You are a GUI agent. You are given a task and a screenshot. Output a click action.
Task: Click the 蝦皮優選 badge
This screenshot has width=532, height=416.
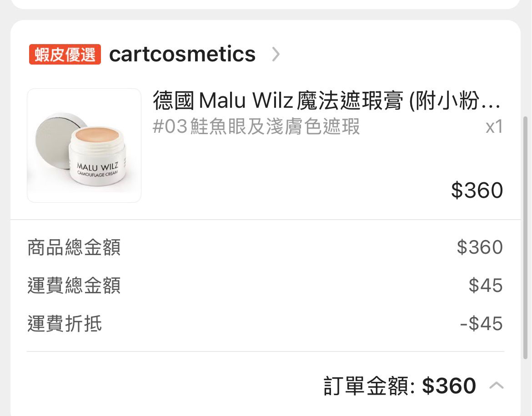coord(65,55)
